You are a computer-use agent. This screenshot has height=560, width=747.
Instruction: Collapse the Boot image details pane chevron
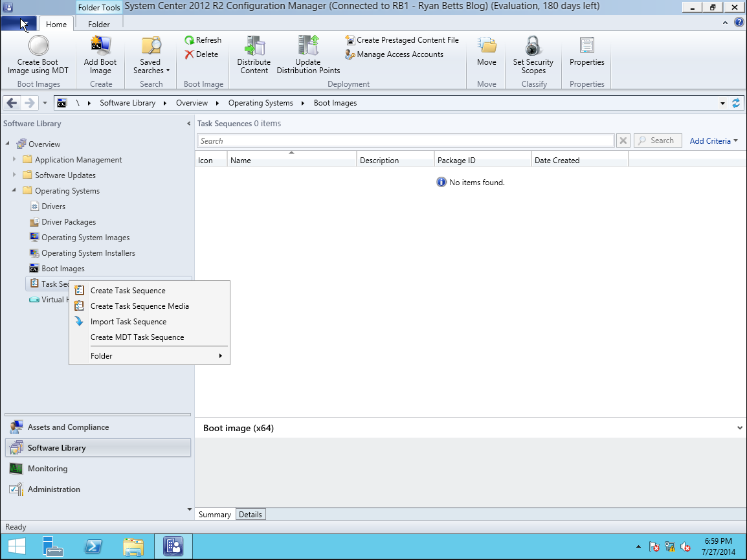739,428
